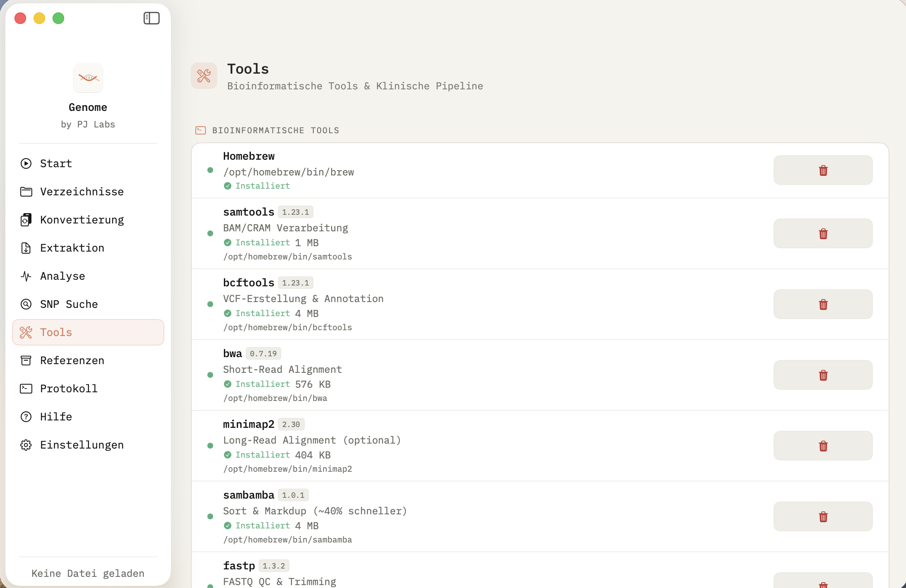Delete samtools using its trash button

[823, 233]
